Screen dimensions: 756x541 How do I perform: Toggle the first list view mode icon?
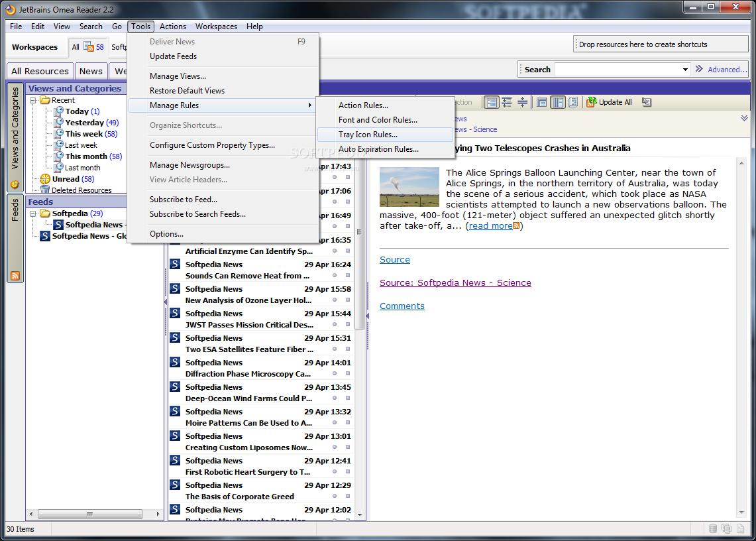[x=492, y=102]
